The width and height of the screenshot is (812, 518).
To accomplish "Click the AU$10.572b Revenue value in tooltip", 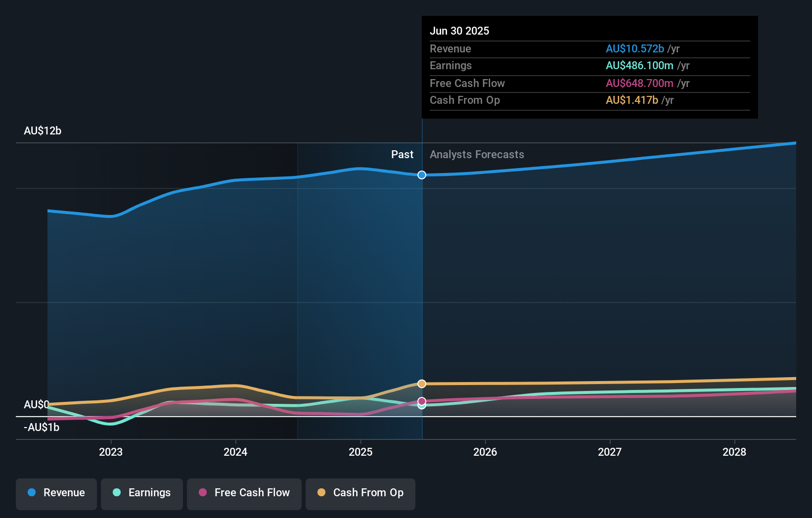I will click(635, 48).
